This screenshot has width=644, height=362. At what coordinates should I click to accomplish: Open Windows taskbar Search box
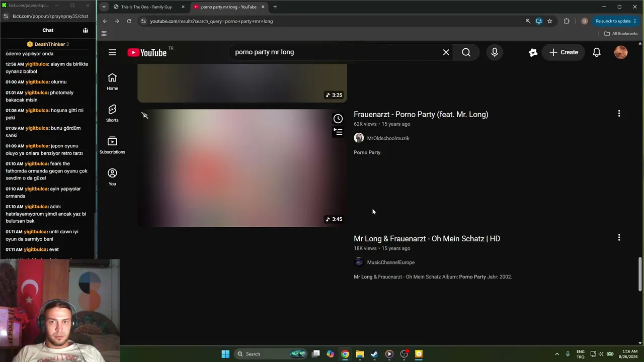271,354
